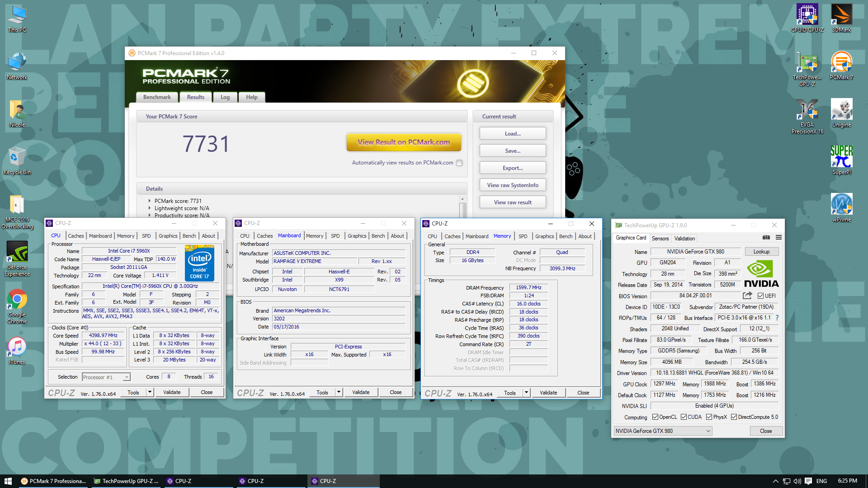Show hidden tray icons chevron
Image resolution: width=868 pixels, height=488 pixels.
[x=776, y=481]
